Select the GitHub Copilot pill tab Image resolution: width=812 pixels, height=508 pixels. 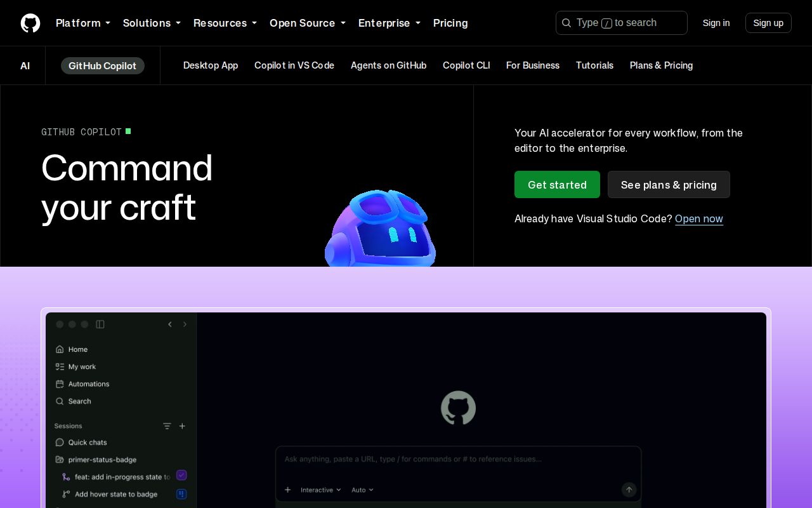point(103,65)
